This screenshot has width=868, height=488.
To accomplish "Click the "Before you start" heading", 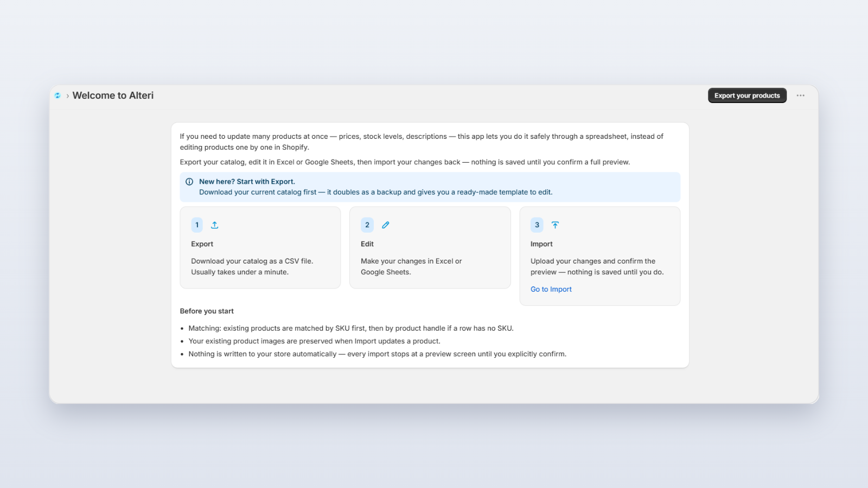I will 207,311.
